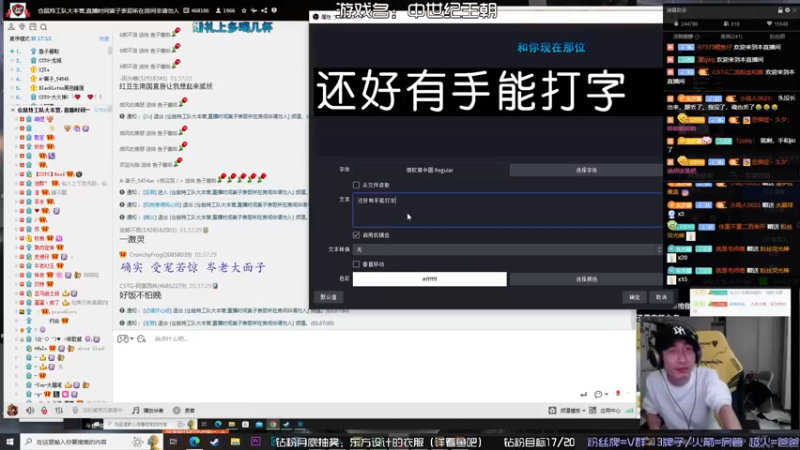Click the location pin icon above member list
The image size is (800, 450).
coord(22,27)
